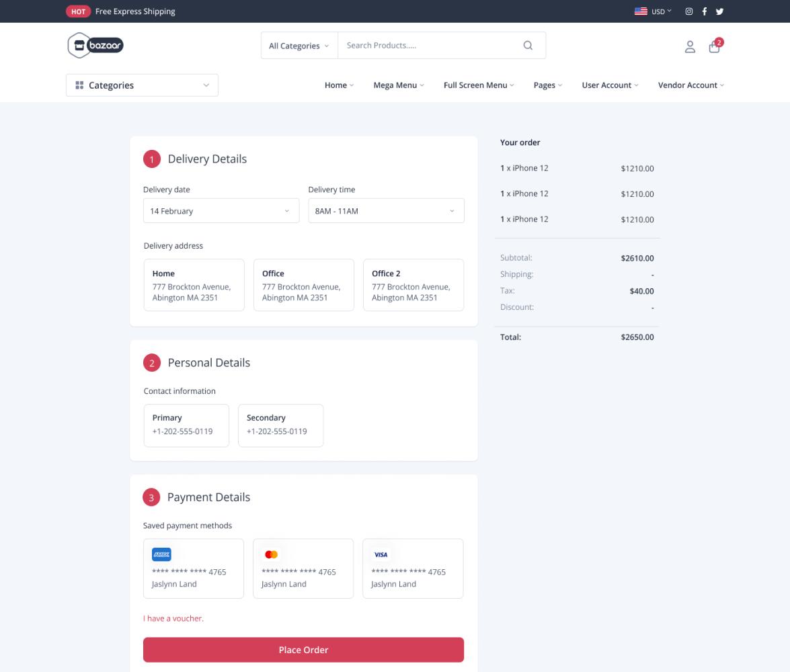790x672 pixels.
Task: Expand the All Categories search filter
Action: [299, 46]
